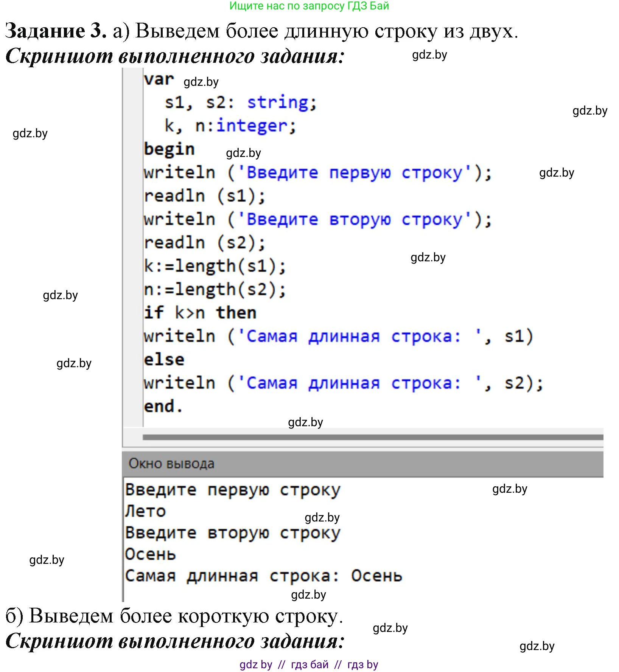Click the 'else' keyword line

(x=164, y=360)
